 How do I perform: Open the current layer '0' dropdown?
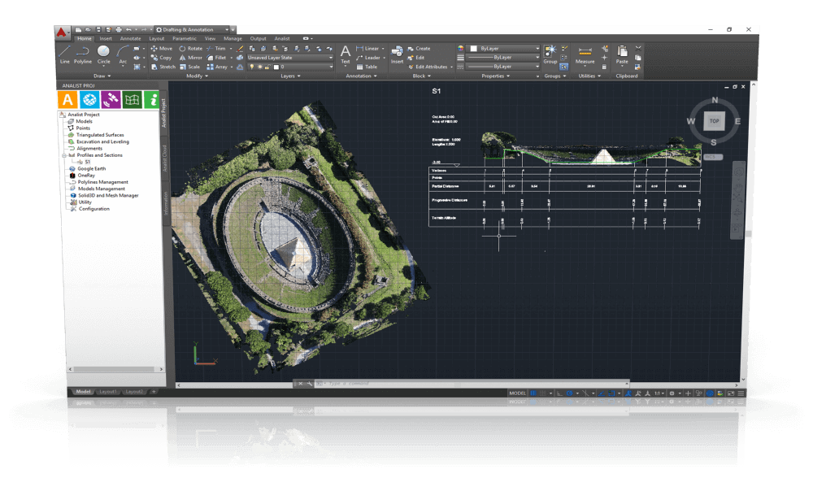click(x=290, y=67)
